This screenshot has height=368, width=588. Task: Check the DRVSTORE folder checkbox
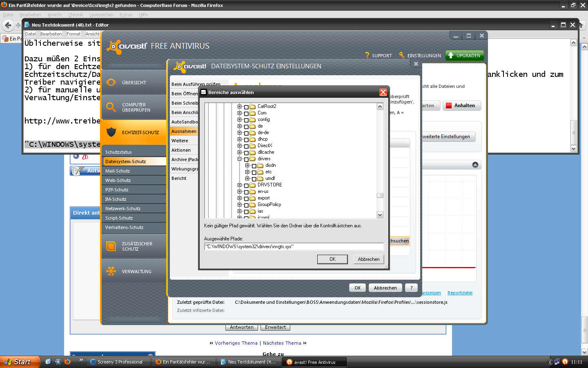tap(246, 186)
